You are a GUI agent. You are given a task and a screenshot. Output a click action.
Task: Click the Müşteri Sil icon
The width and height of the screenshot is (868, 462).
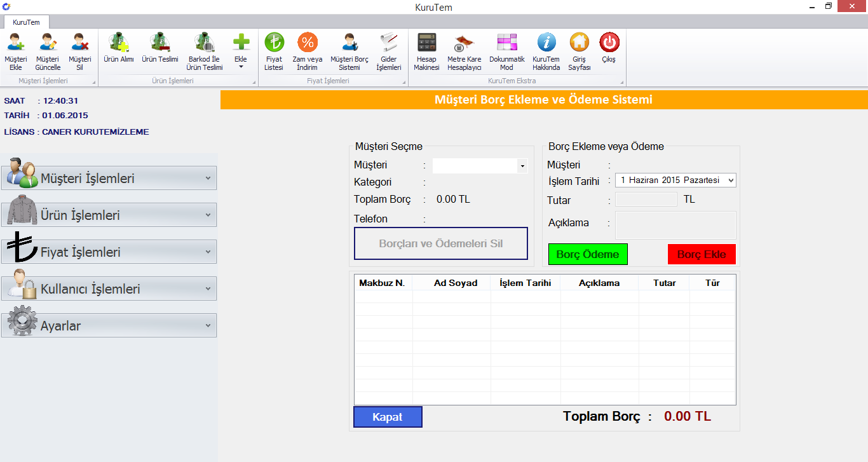click(80, 43)
